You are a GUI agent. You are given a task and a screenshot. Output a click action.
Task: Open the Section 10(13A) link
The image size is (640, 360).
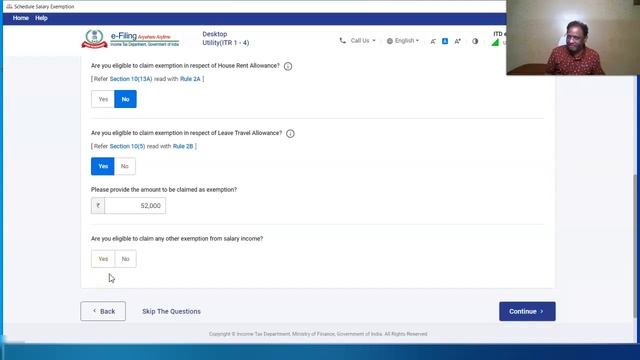131,79
